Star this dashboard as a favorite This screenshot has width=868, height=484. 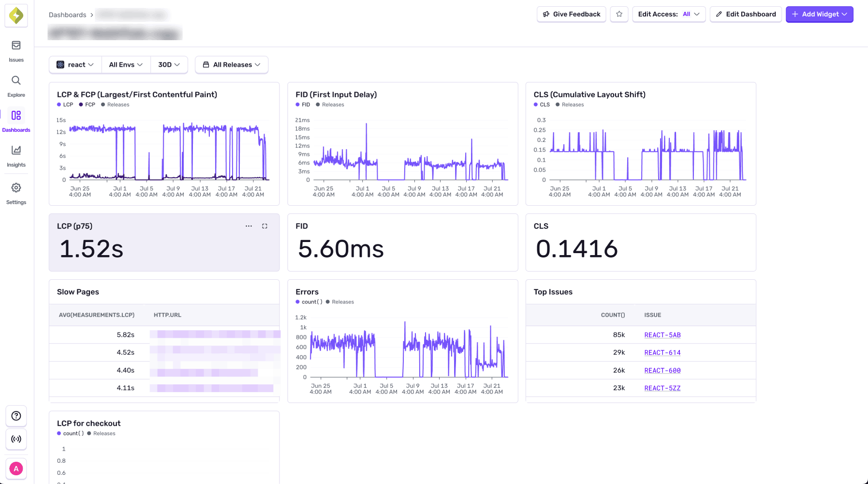[619, 15]
